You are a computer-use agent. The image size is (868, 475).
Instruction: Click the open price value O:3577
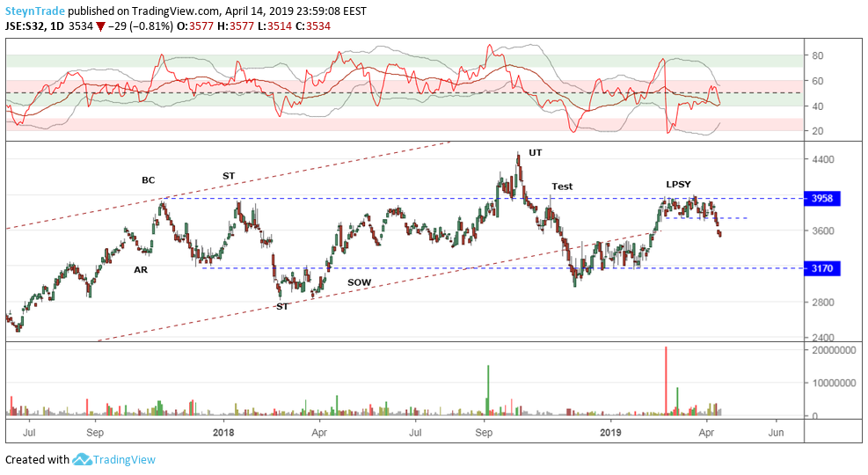[196, 26]
